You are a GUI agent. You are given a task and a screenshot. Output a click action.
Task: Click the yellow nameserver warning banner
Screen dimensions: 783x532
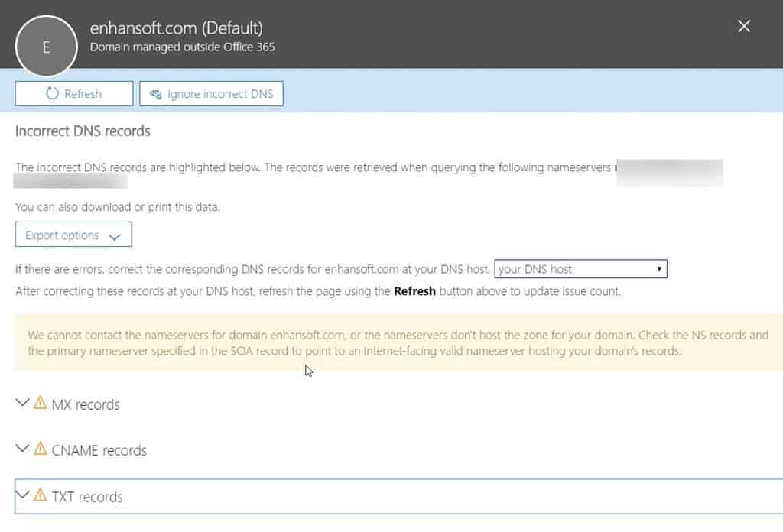tap(391, 344)
